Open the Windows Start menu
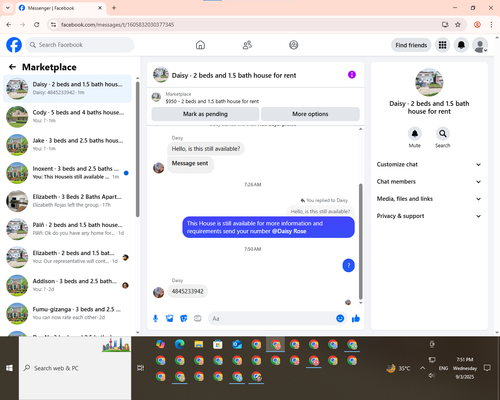 tap(9, 368)
